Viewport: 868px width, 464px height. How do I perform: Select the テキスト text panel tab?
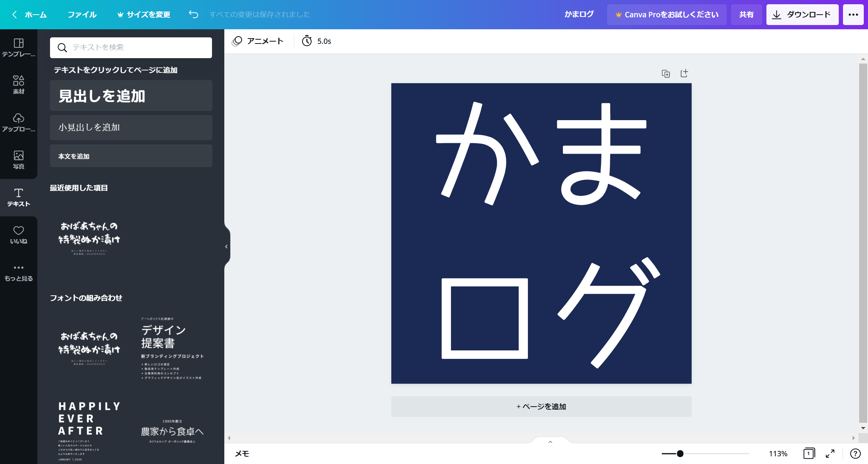[x=18, y=197]
